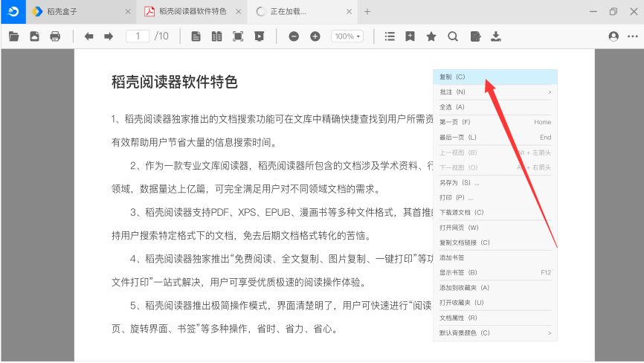This screenshot has width=644, height=363.
Task: Switch to single page view icon
Action: click(196, 36)
